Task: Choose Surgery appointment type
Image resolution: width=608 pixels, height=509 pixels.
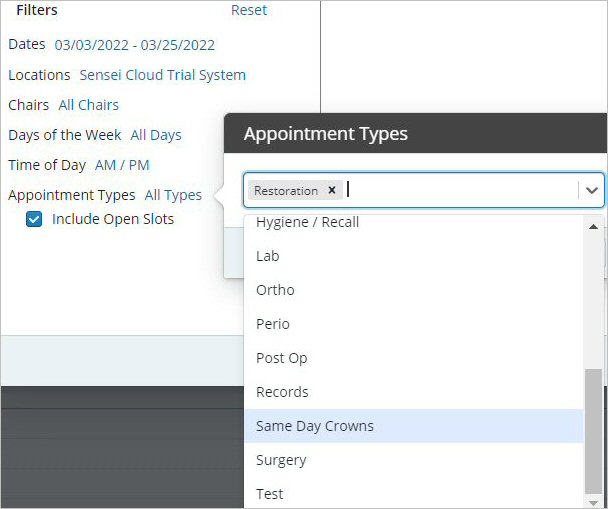Action: pos(281,460)
